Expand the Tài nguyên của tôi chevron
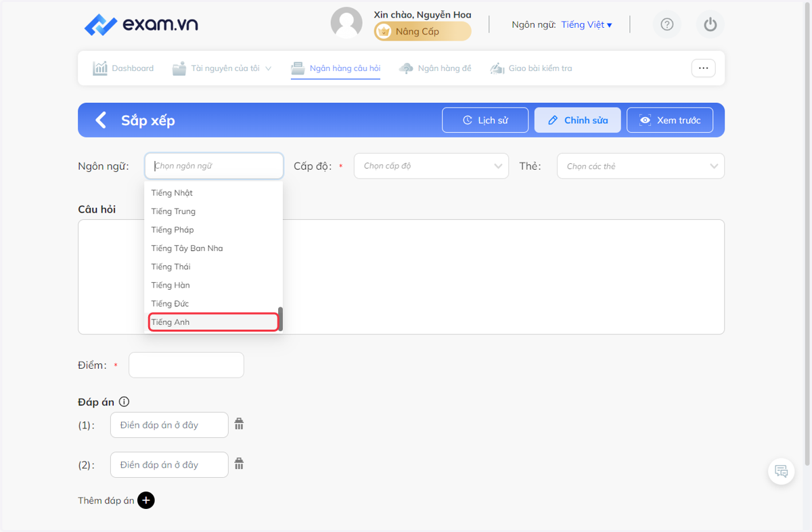Viewport: 812px width, 532px height. point(268,68)
